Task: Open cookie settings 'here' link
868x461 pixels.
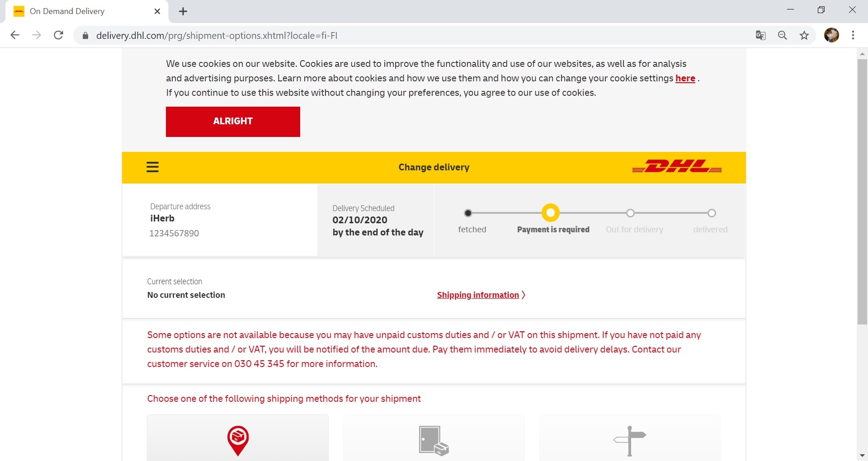Action: (685, 78)
